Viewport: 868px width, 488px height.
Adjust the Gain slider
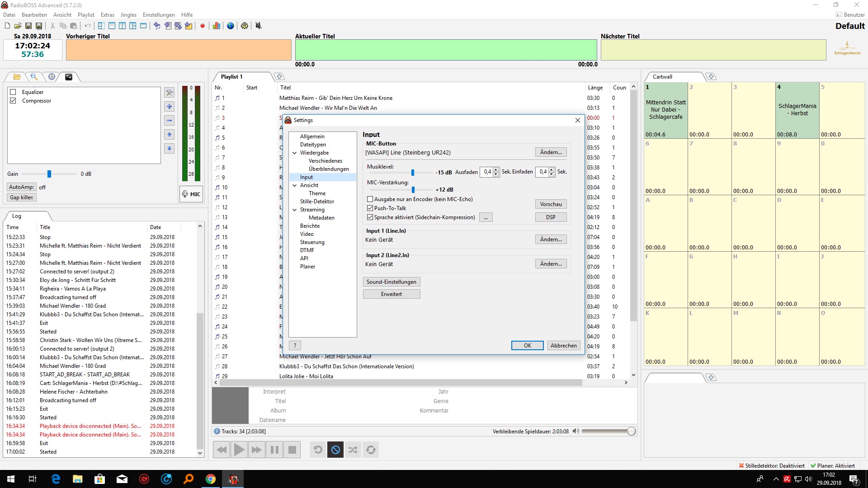point(49,174)
